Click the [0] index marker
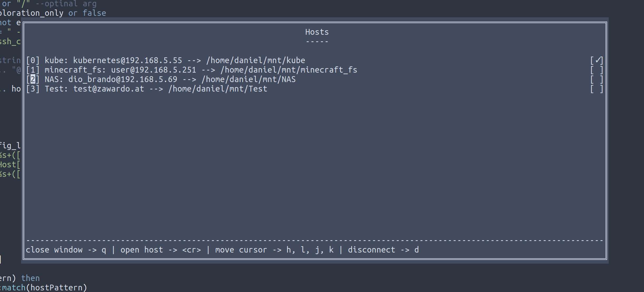644x292 pixels. coord(33,61)
